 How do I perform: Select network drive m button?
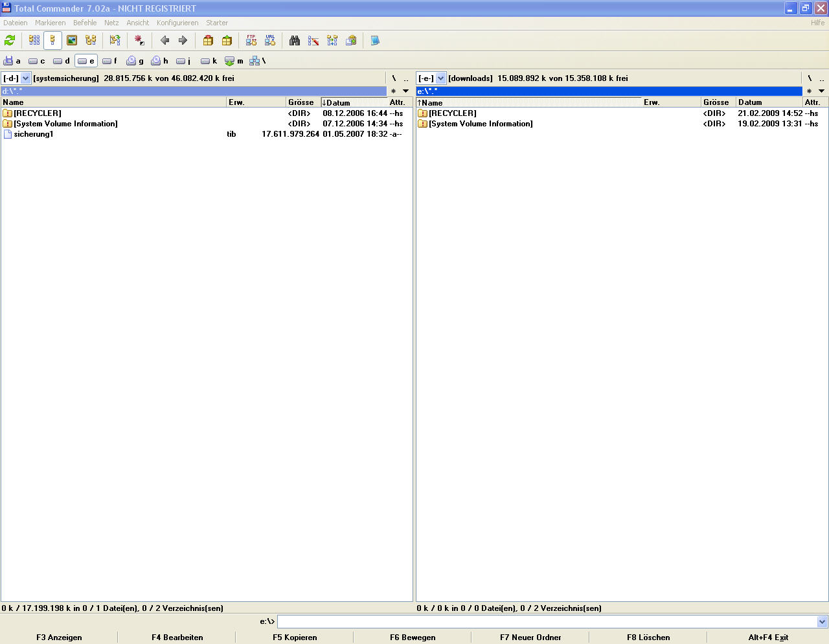tap(234, 61)
